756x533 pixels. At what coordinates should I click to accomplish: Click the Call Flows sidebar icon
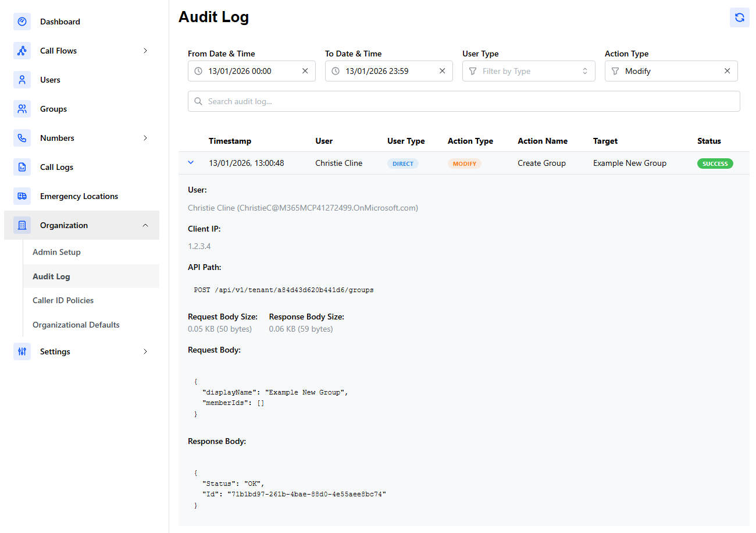tap(22, 51)
